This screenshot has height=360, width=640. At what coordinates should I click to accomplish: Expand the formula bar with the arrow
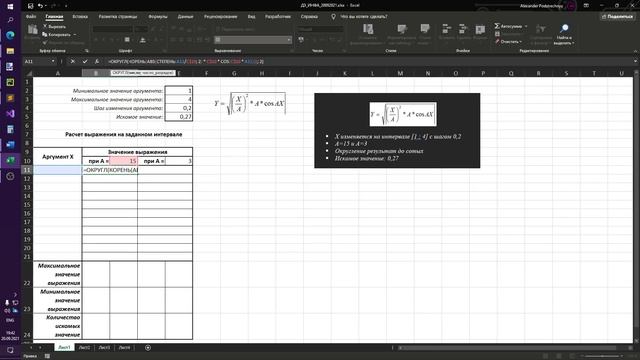pos(635,61)
